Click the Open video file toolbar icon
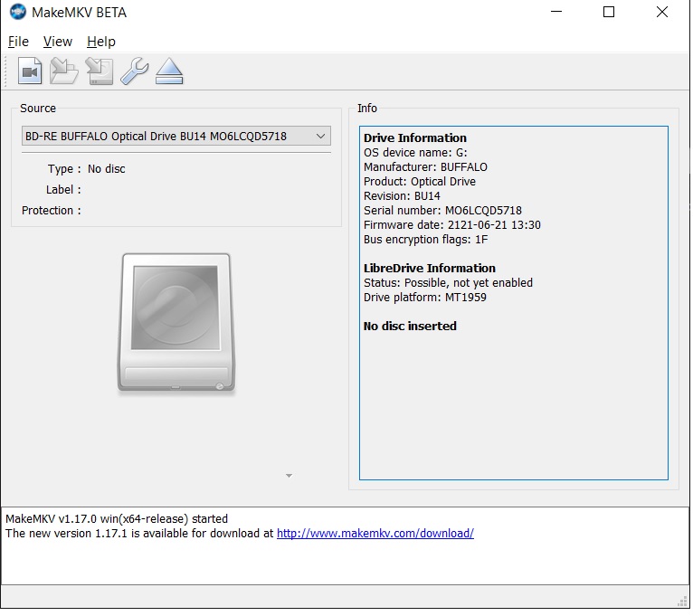This screenshot has width=693, height=616. coord(30,71)
